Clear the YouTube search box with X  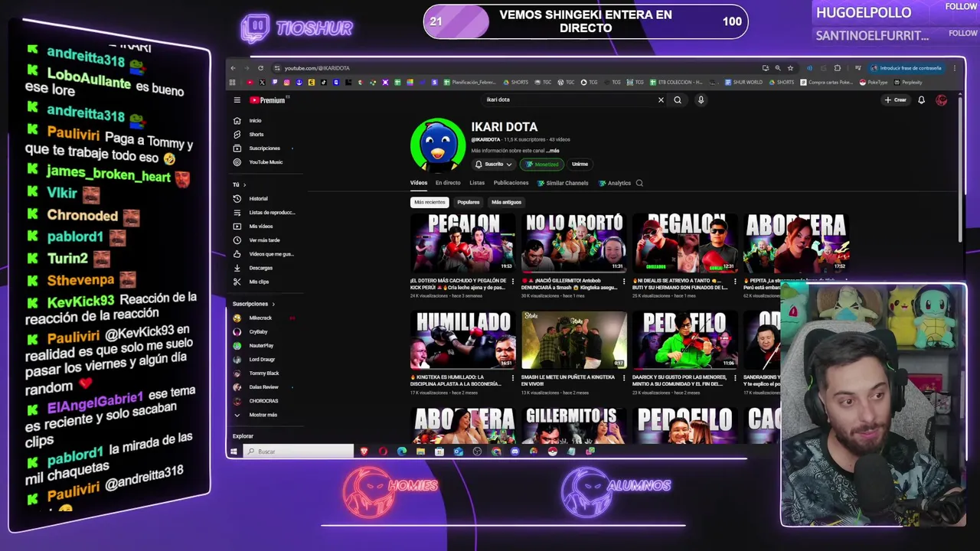[x=661, y=100]
